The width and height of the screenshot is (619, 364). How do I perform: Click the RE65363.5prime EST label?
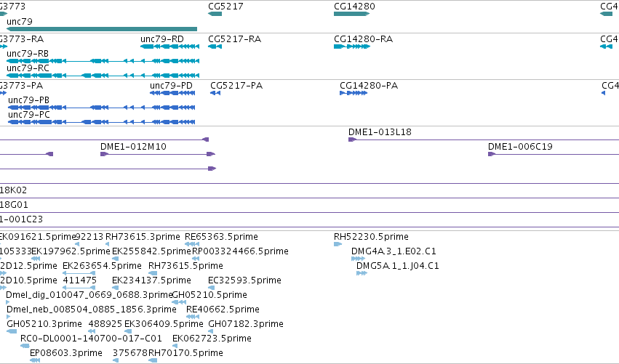pyautogui.click(x=221, y=237)
